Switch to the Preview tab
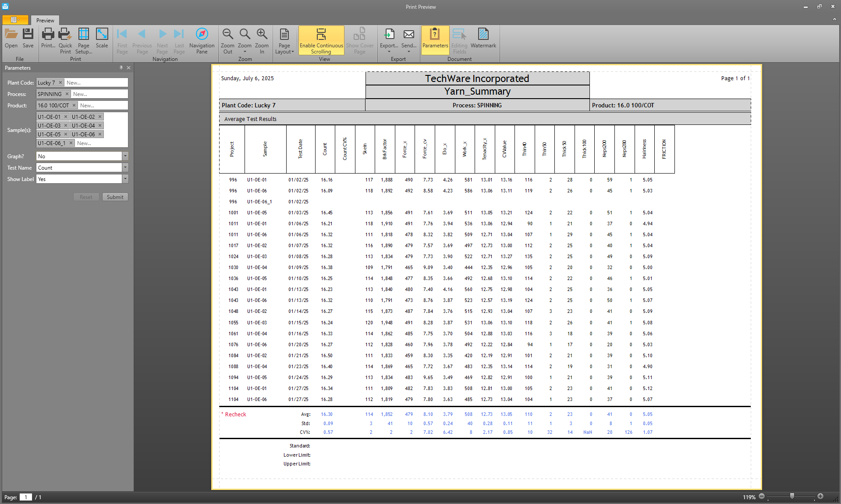The width and height of the screenshot is (841, 504). pyautogui.click(x=45, y=21)
